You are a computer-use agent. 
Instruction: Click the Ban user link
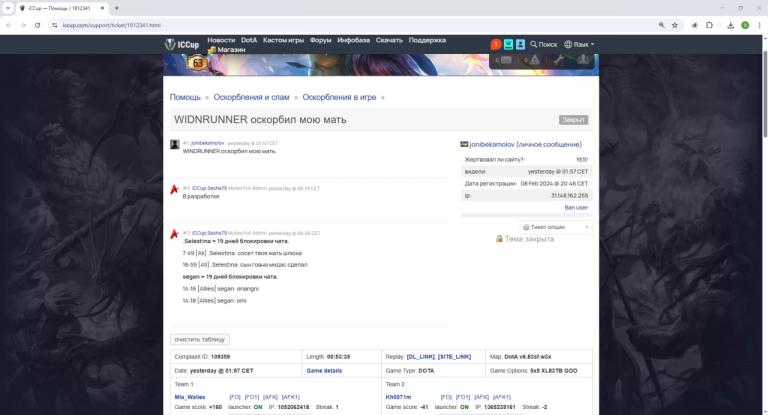(576, 208)
